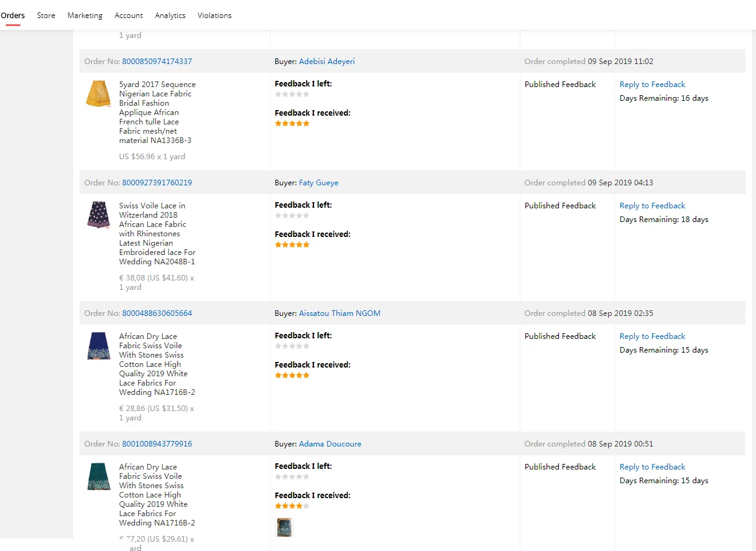Image resolution: width=756 pixels, height=551 pixels.
Task: Open the Marketing section
Action: pyautogui.click(x=85, y=16)
